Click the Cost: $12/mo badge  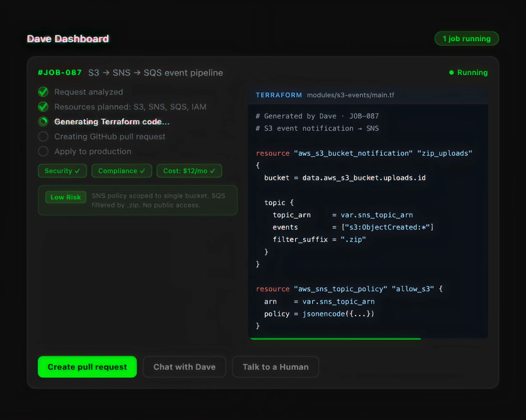pyautogui.click(x=189, y=171)
